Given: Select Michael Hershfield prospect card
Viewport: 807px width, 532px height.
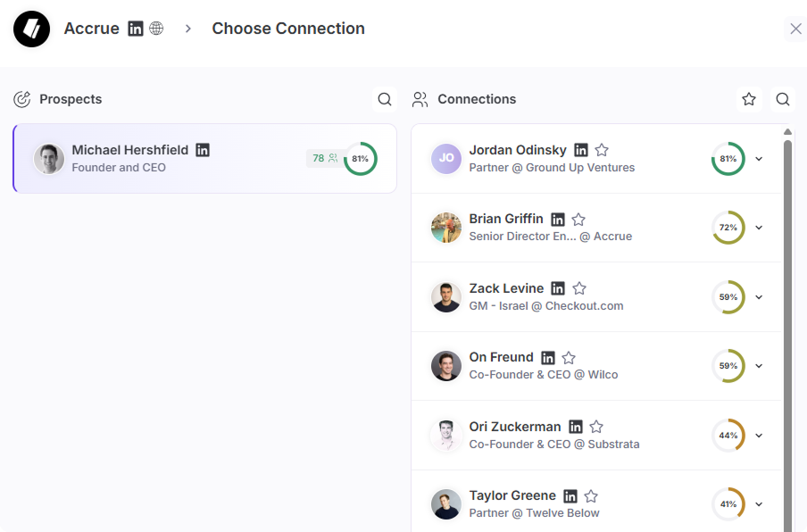Looking at the screenshot, I should pos(204,159).
